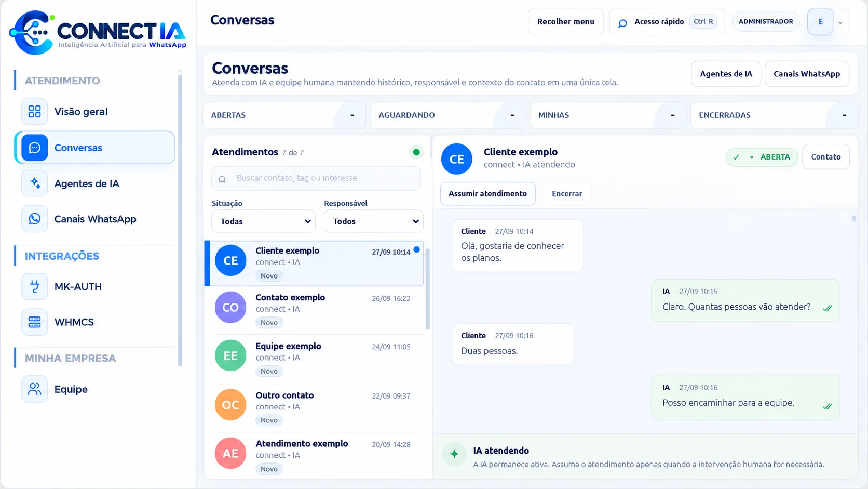This screenshot has width=868, height=489.
Task: Click the Canais WhatsApp header button
Action: click(807, 74)
